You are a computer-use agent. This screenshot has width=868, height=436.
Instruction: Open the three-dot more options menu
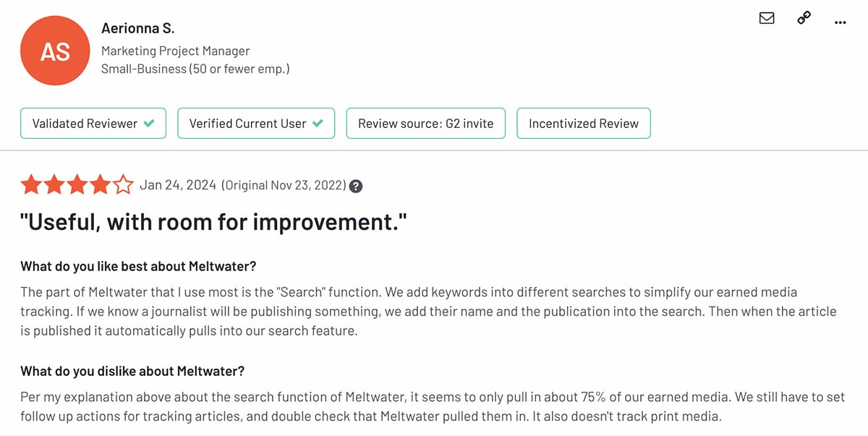click(840, 22)
